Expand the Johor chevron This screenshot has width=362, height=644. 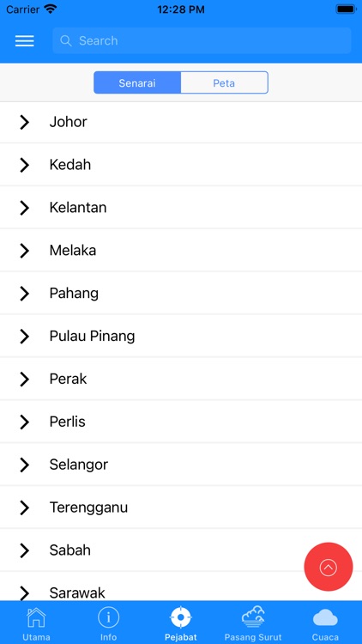click(x=25, y=122)
